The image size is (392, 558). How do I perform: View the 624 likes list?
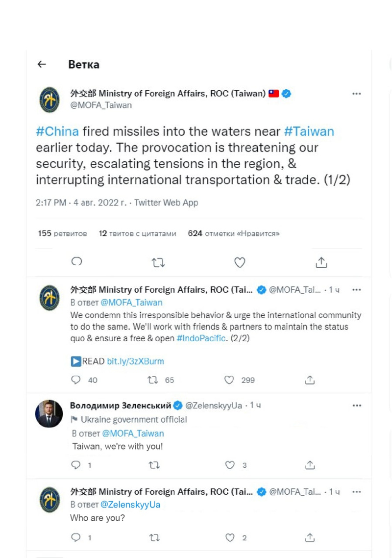tap(234, 233)
